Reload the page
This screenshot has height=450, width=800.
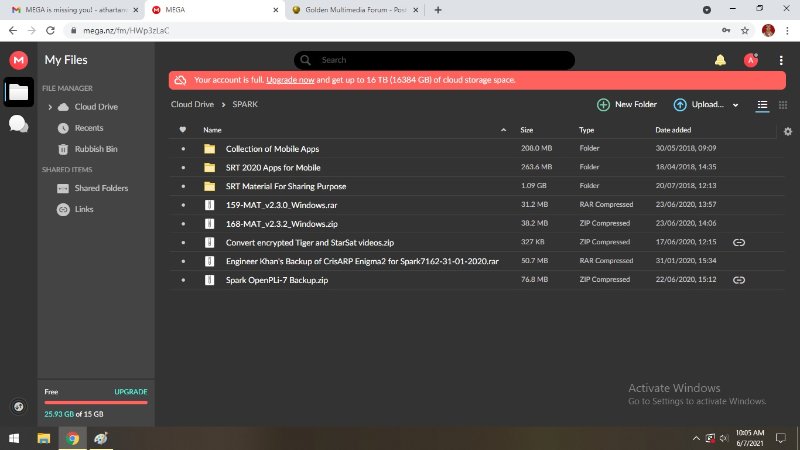[50, 31]
